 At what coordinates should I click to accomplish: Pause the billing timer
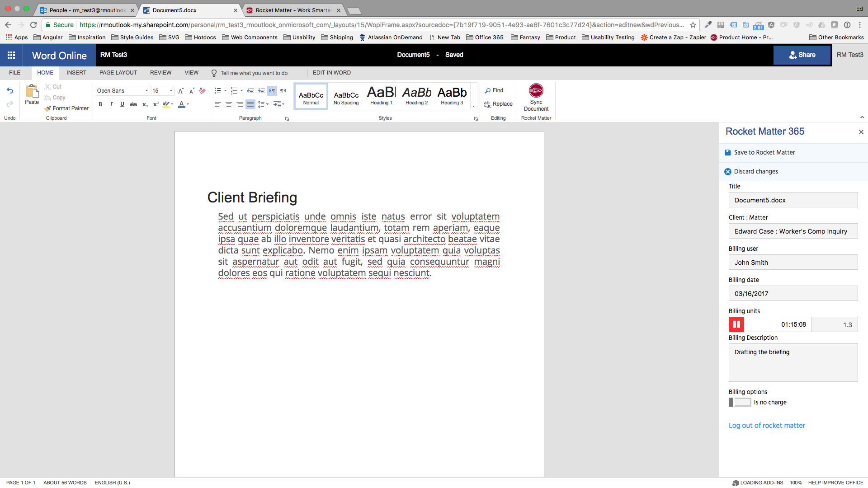[x=736, y=324]
